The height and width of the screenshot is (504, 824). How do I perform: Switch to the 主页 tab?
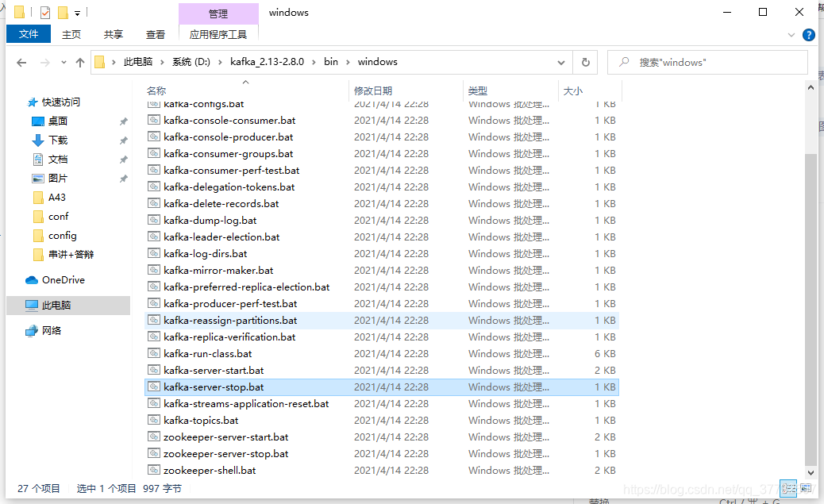[71, 35]
